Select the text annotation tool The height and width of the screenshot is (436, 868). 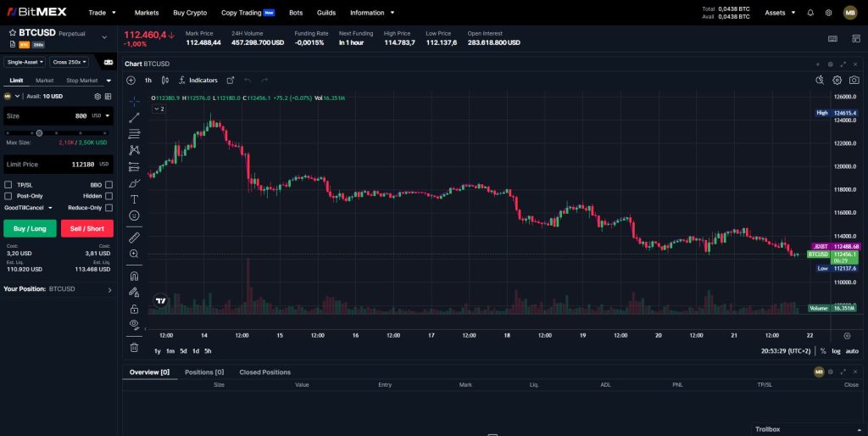(134, 199)
